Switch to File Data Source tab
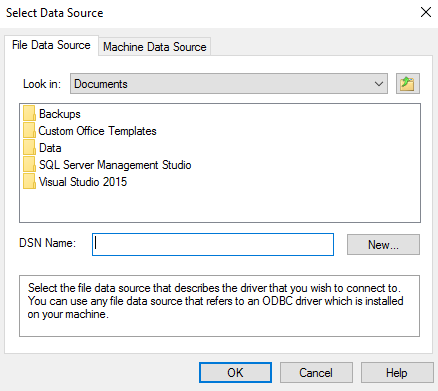This screenshot has height=391, width=438. coord(51,45)
